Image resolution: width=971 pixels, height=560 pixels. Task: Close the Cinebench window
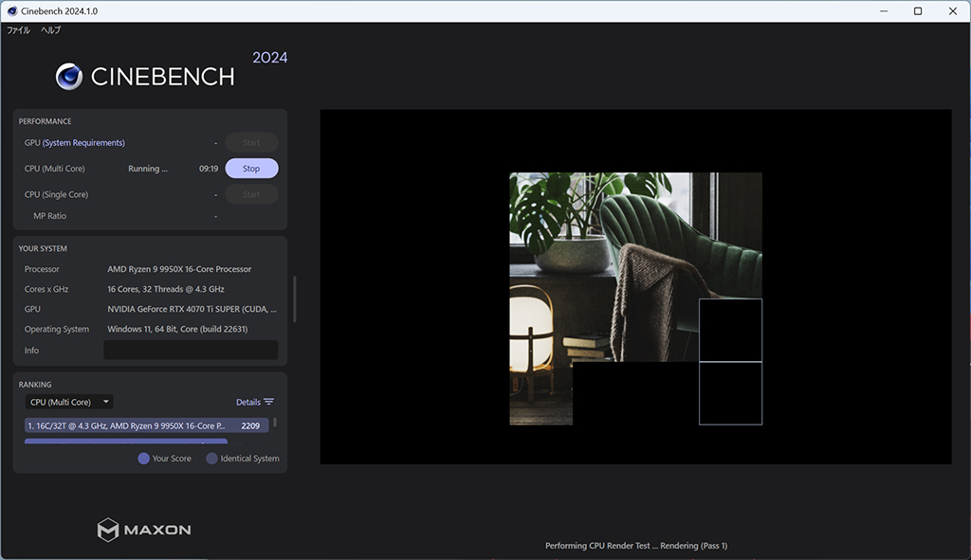tap(952, 11)
